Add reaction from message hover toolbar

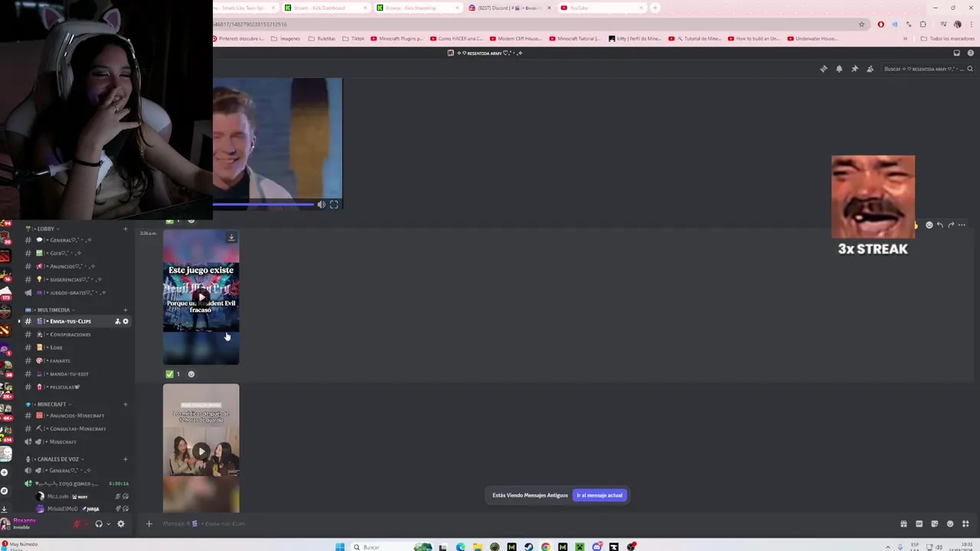(929, 225)
